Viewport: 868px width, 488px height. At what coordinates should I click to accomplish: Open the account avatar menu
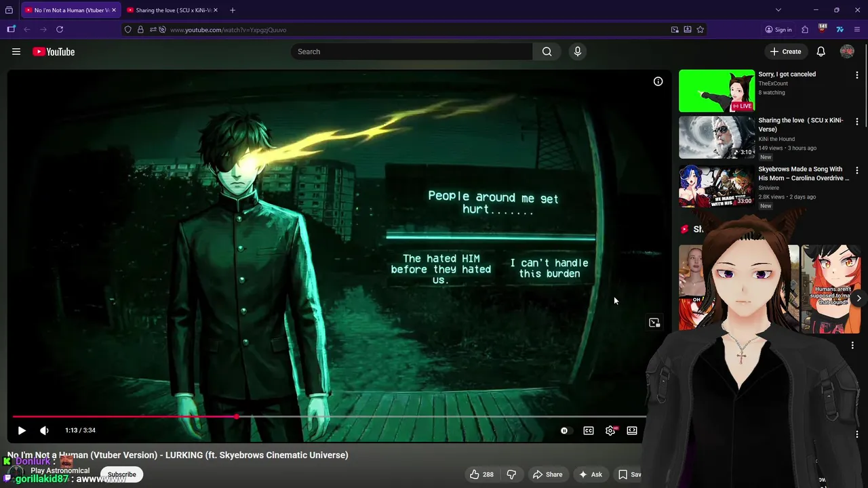tap(847, 52)
